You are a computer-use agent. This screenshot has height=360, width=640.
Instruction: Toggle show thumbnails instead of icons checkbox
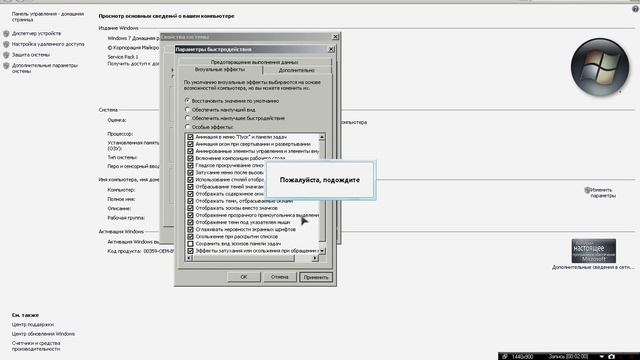pyautogui.click(x=190, y=208)
